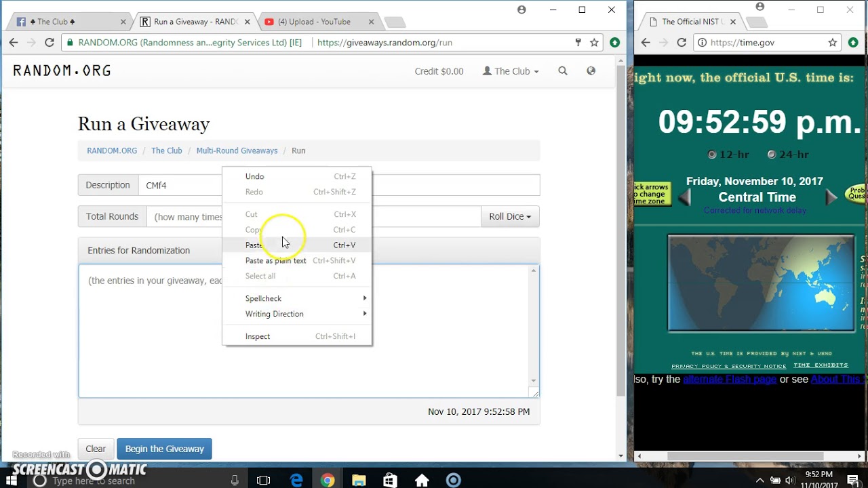Expand The Club account dropdown in navbar
Screen dimensions: 868x488
(511, 71)
